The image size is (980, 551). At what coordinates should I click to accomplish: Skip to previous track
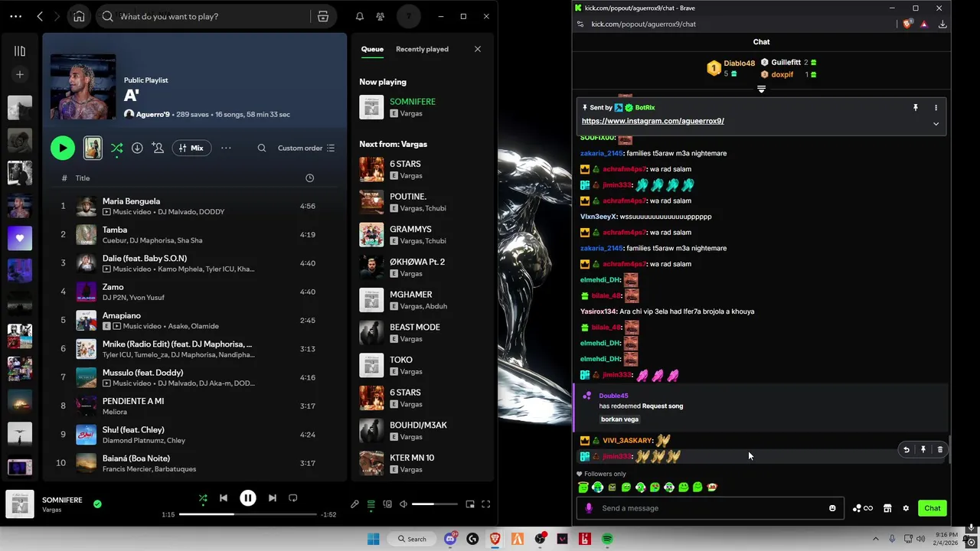coord(224,498)
